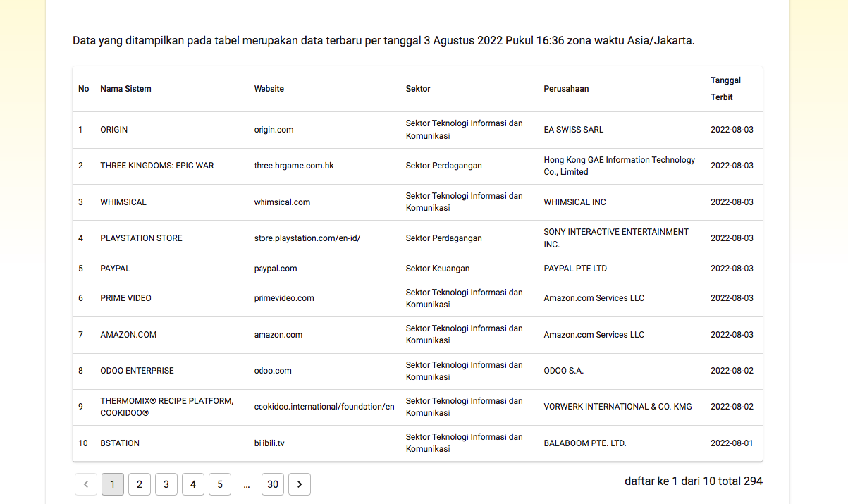Click three.hrgame.com.hk website cell

[294, 166]
